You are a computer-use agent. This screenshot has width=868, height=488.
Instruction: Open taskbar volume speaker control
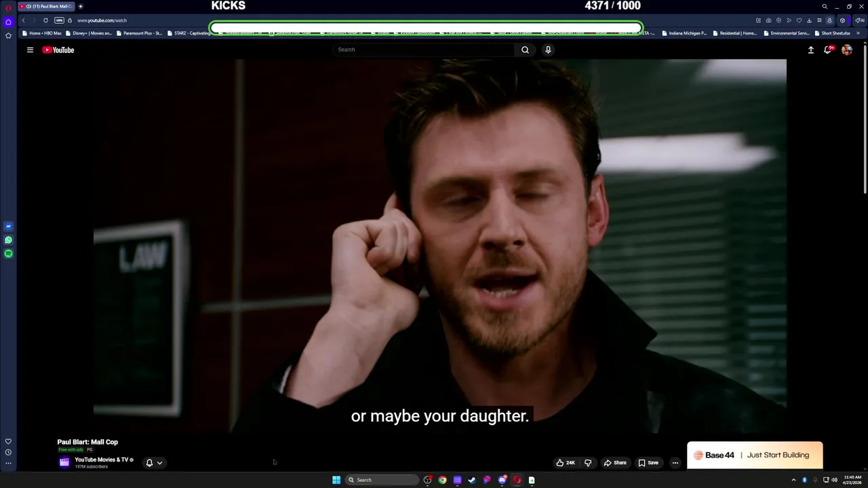coord(834,480)
